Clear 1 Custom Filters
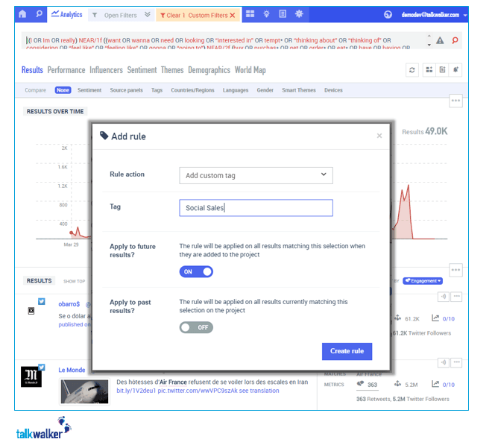This screenshot has height=448, width=495. (198, 15)
